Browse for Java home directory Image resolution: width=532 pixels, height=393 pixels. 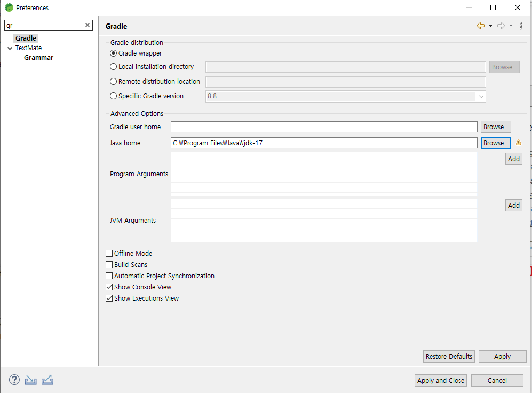(x=496, y=143)
